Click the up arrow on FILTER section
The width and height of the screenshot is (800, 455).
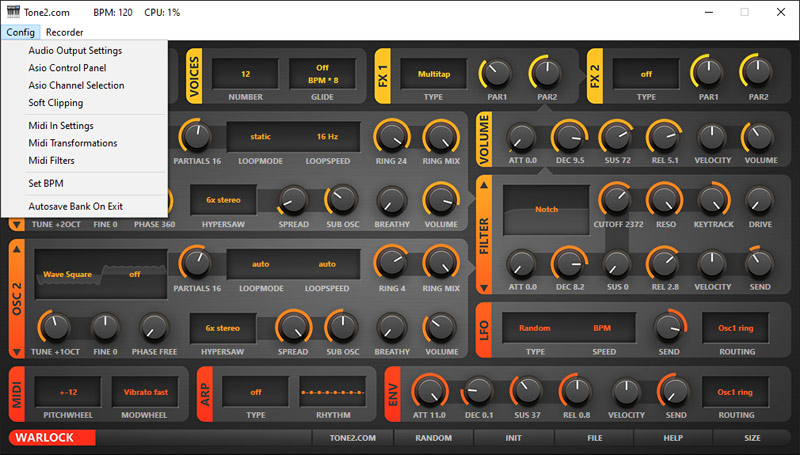coord(484,184)
